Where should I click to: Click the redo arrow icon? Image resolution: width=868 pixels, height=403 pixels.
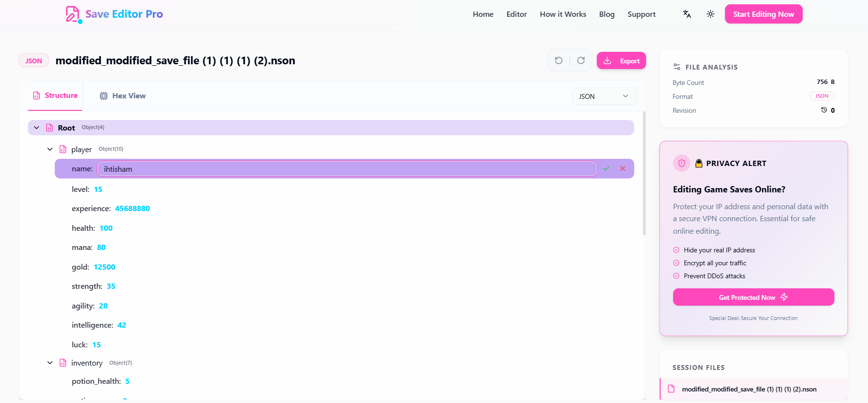pyautogui.click(x=581, y=60)
